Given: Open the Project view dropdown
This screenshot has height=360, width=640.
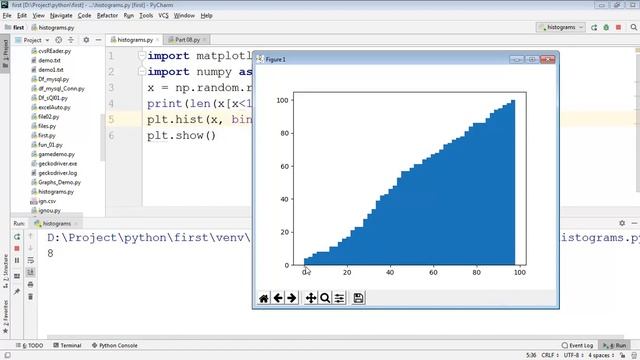Looking at the screenshot, I should [x=32, y=40].
